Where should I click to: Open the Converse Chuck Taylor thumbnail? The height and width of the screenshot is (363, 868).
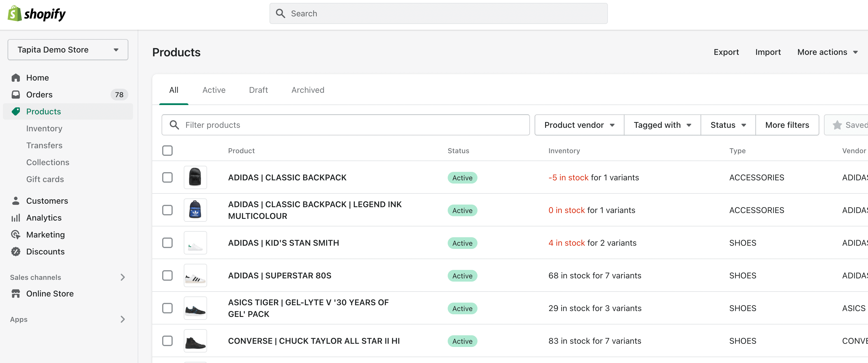195,341
